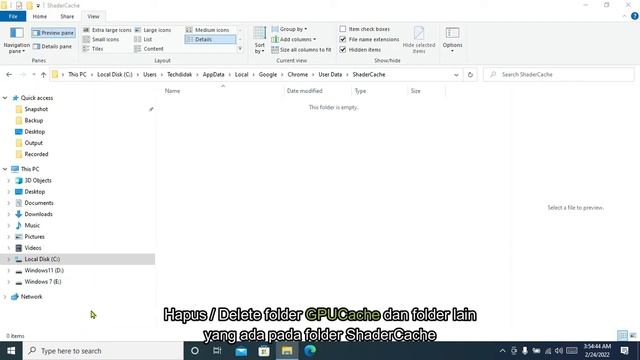The height and width of the screenshot is (360, 640).
Task: Select Tiles layout option
Action: point(93,49)
